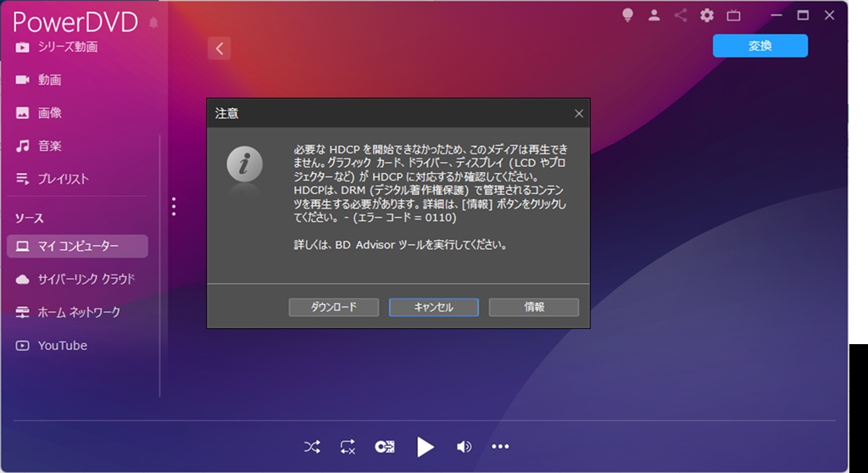This screenshot has height=473, width=868.
Task: Start playback with the Play button
Action: [x=425, y=447]
